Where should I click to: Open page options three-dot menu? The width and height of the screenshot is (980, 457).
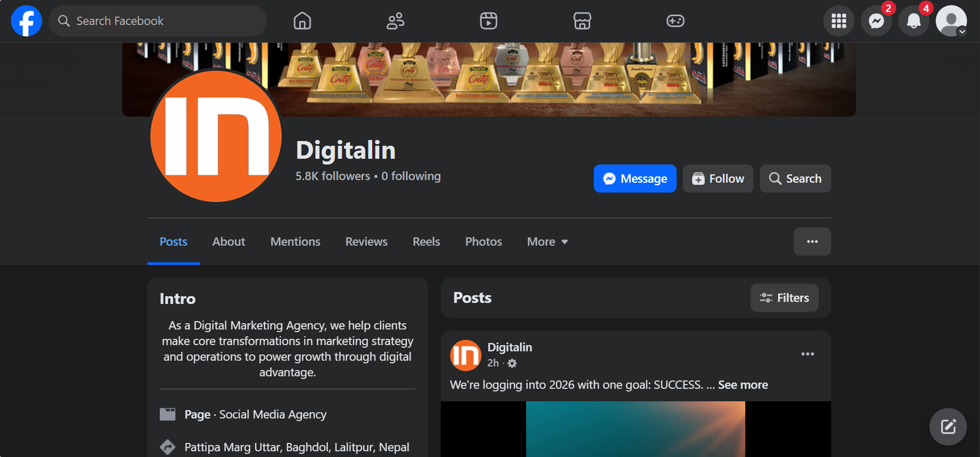tap(812, 242)
